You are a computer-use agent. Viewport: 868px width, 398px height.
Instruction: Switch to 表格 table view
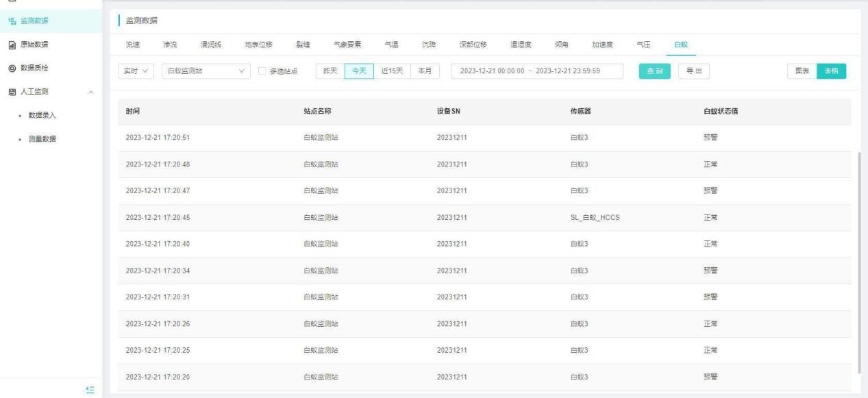(x=830, y=72)
